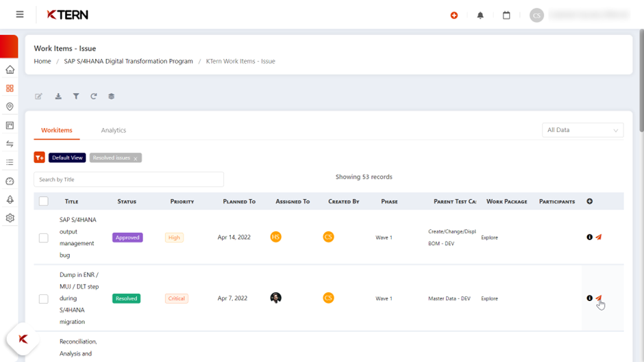Click the Master Data - DEV cell
The height and width of the screenshot is (362, 644).
[449, 298]
